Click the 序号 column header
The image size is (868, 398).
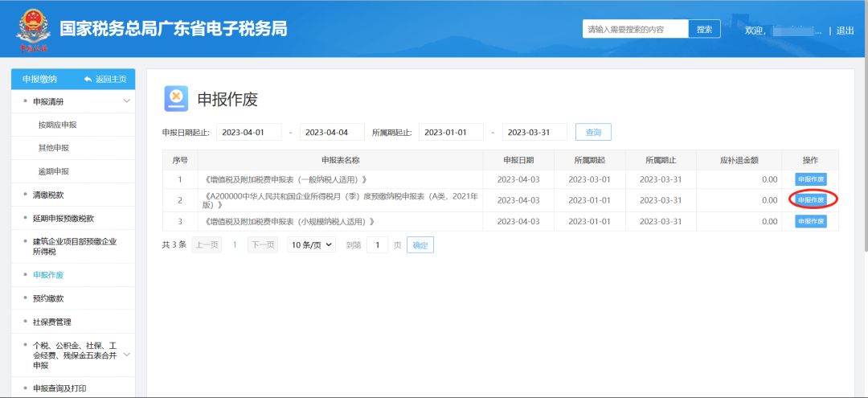[180, 160]
